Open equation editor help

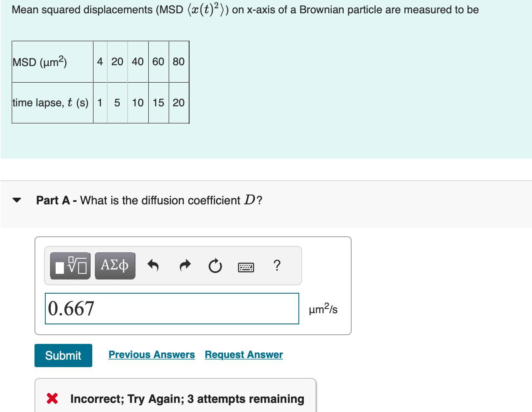click(277, 266)
